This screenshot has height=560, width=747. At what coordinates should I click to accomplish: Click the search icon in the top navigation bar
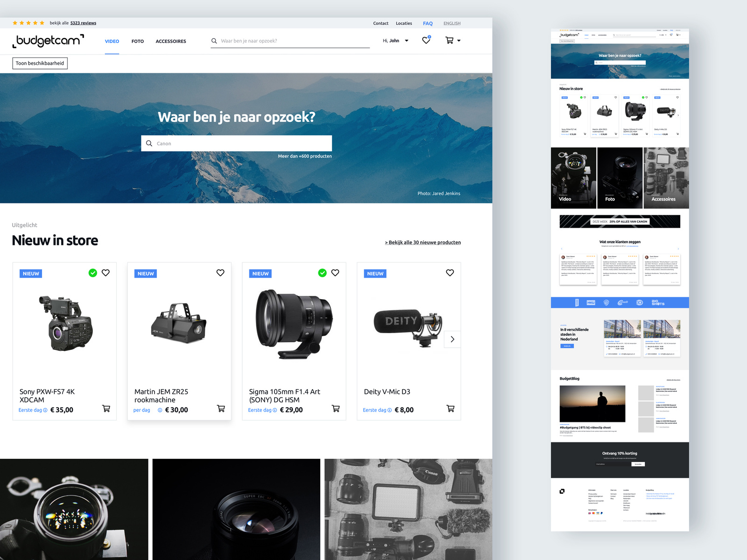pos(214,41)
